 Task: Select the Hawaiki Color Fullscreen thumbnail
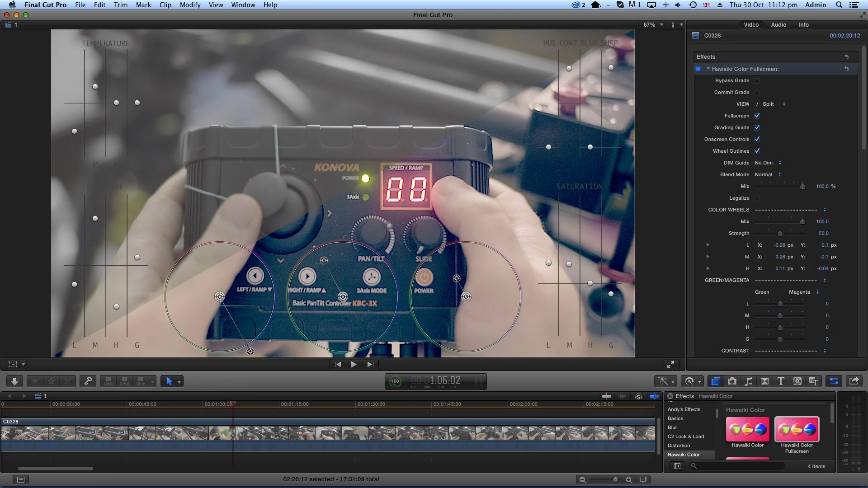click(797, 429)
